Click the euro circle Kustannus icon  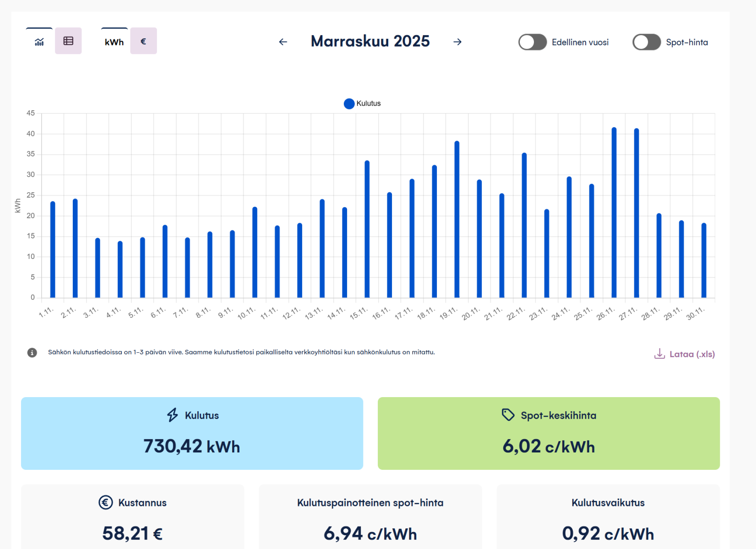tap(106, 502)
